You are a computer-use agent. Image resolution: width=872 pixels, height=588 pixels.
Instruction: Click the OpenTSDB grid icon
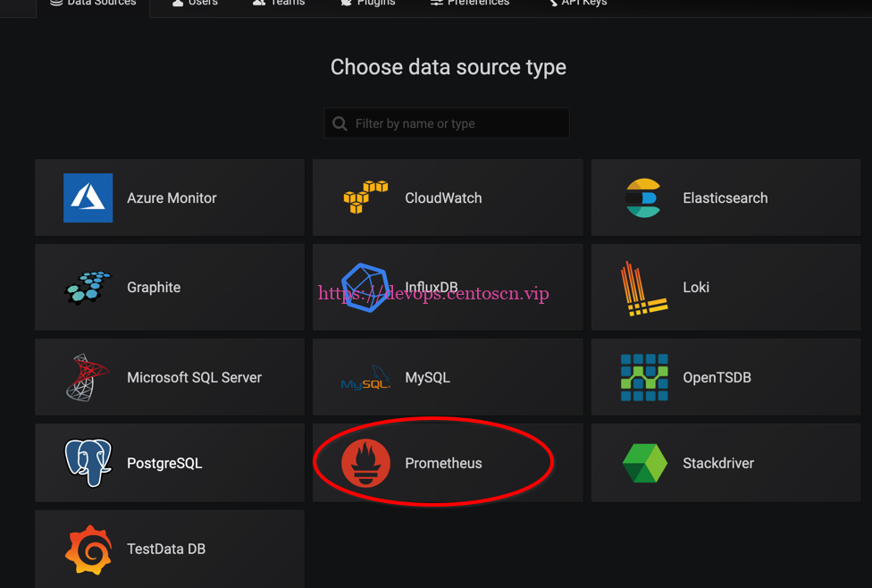pyautogui.click(x=643, y=377)
